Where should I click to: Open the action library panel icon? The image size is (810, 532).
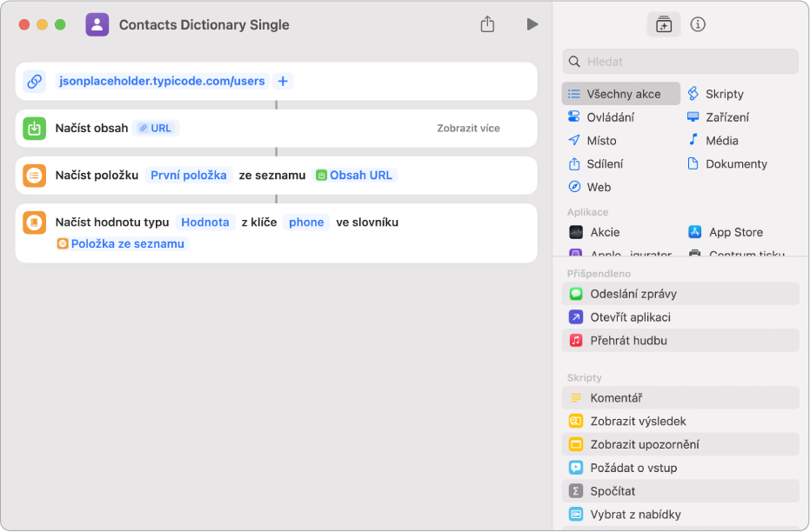tap(664, 24)
